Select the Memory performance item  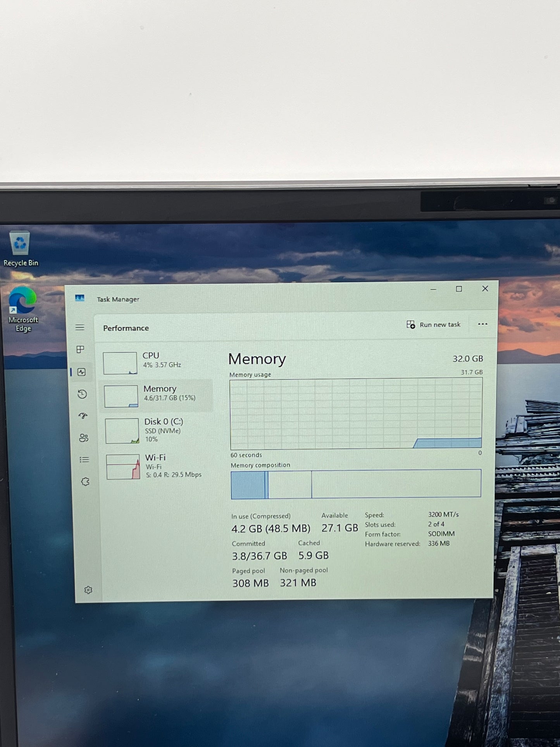[x=158, y=395]
